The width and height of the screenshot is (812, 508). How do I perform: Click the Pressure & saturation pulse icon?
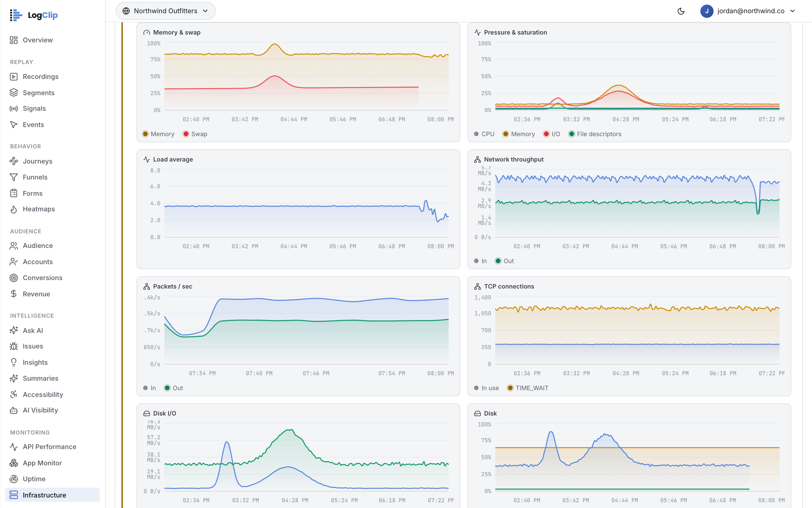tap(477, 33)
